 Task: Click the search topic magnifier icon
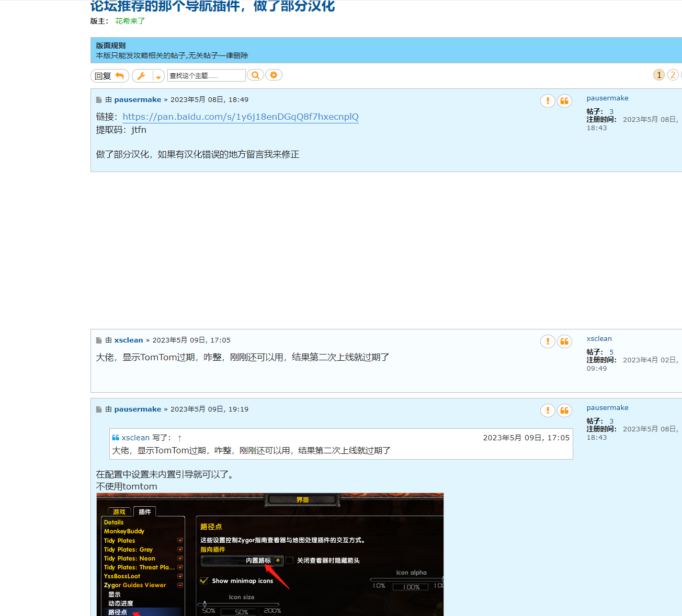255,75
